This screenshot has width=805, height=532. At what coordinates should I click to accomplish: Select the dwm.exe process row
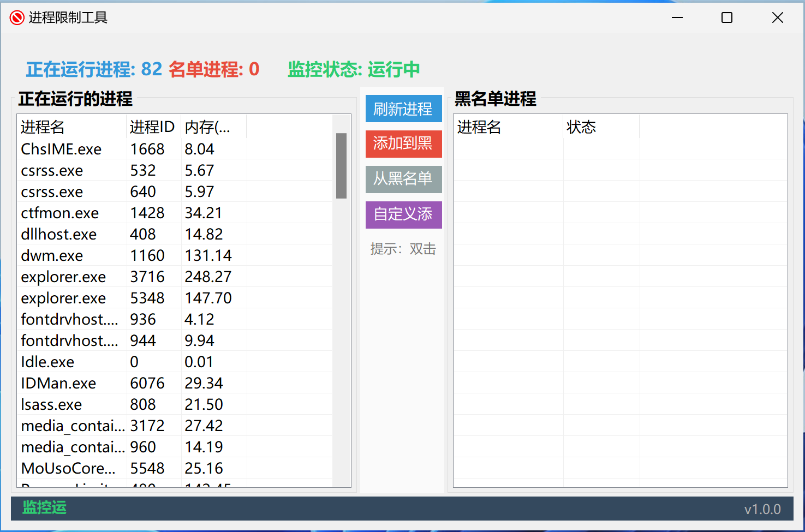tap(175, 255)
